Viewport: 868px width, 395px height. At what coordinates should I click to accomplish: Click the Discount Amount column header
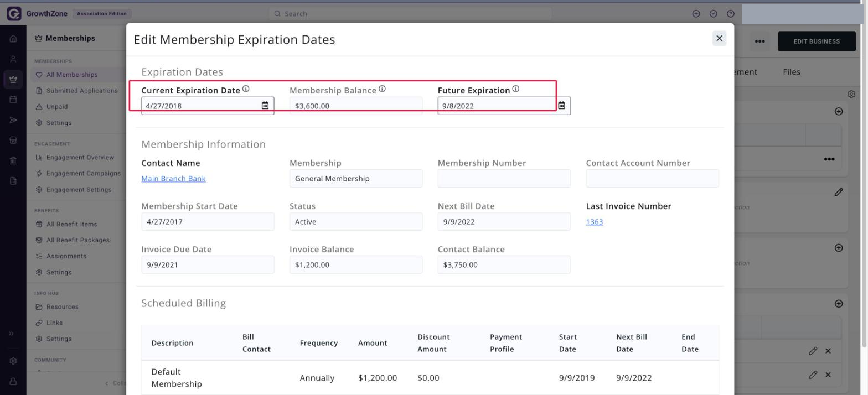point(433,343)
